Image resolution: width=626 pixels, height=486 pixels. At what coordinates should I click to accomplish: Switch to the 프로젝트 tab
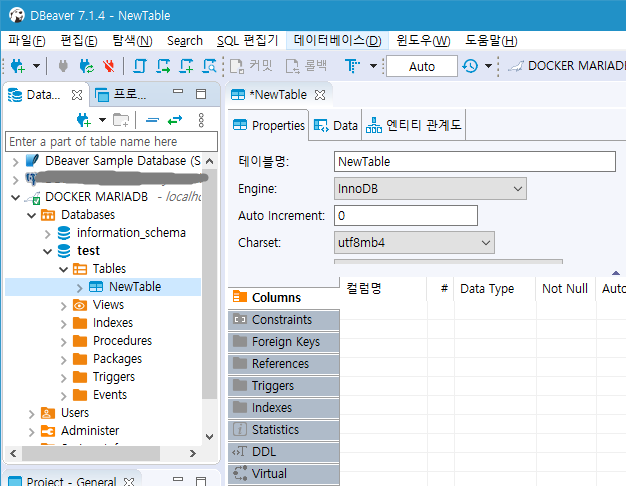click(121, 95)
